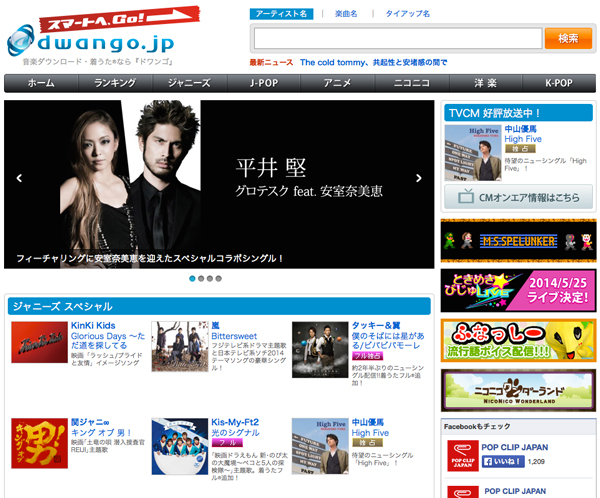
Task: Open the M.S. Speelunker banner
Action: coord(518,240)
